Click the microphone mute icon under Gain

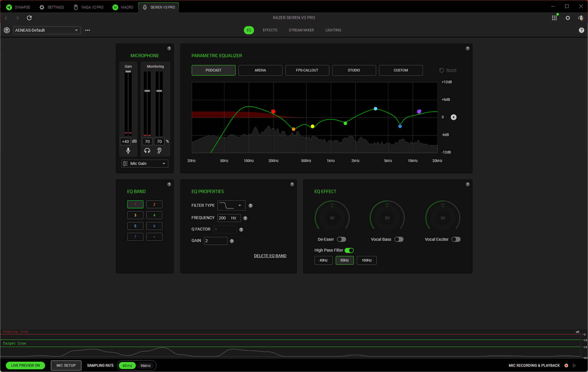coord(128,150)
